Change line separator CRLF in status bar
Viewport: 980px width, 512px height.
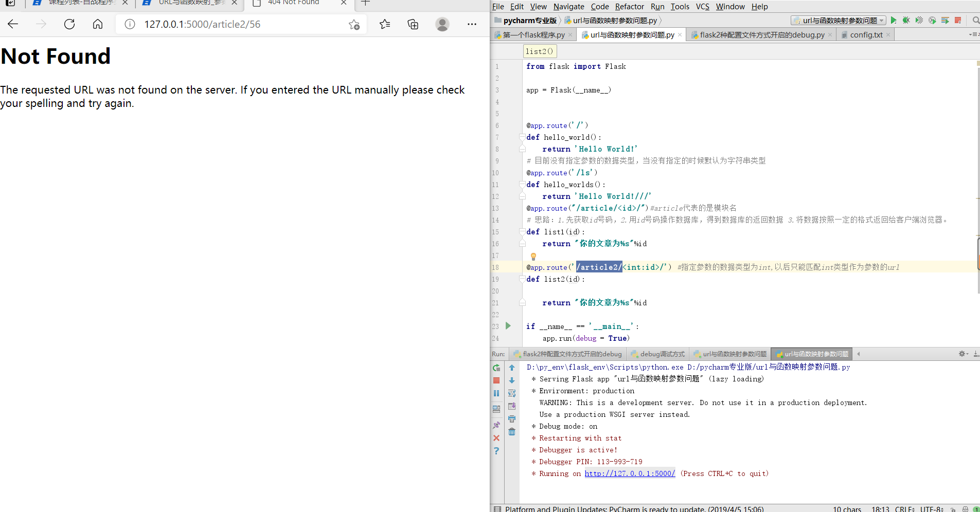click(x=904, y=509)
